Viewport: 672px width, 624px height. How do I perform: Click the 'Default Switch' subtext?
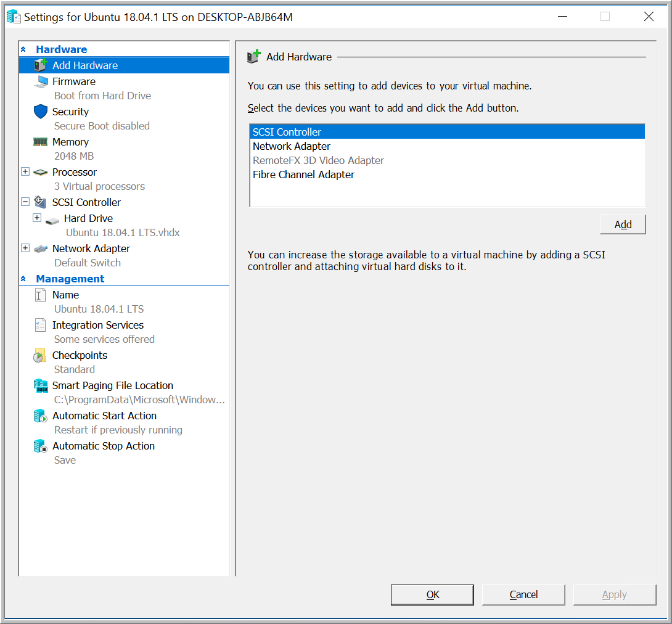tap(88, 263)
